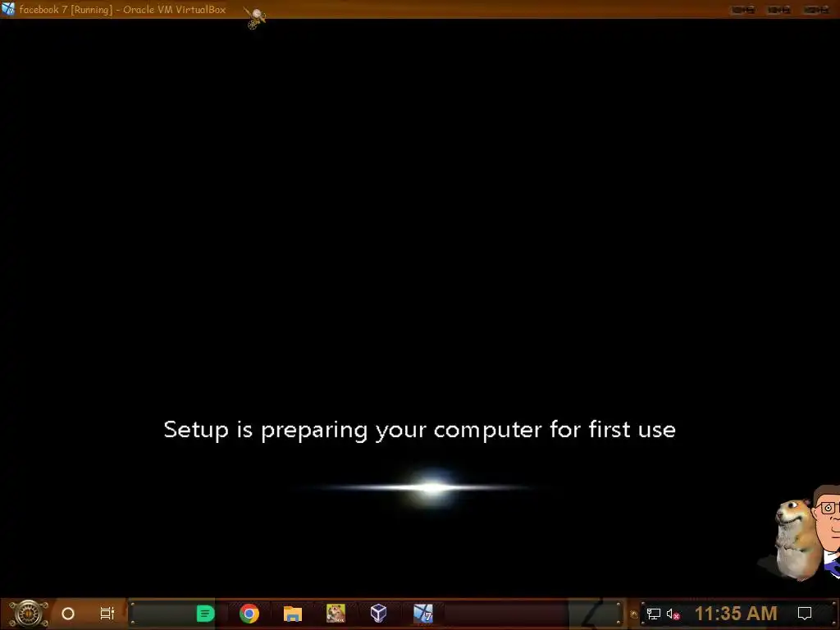Switch to running Windows 7 VM taskbar icon
This screenshot has width=840, height=630.
tap(422, 614)
